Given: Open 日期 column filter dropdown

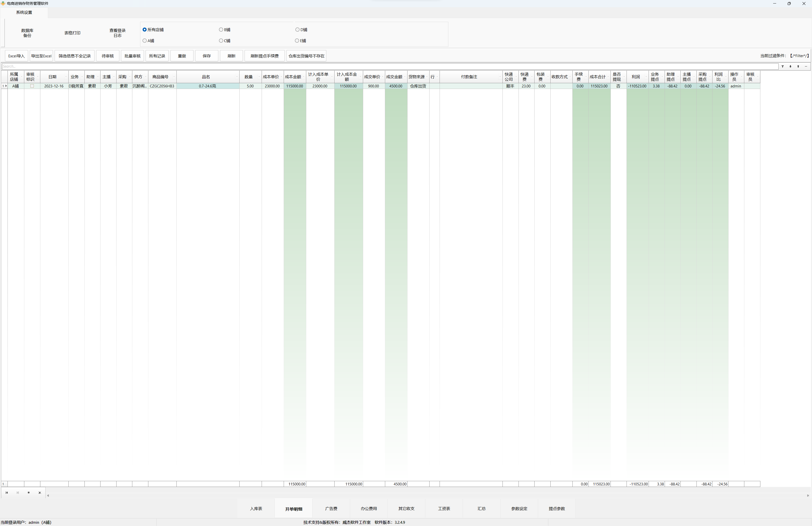Looking at the screenshot, I should 66,77.
